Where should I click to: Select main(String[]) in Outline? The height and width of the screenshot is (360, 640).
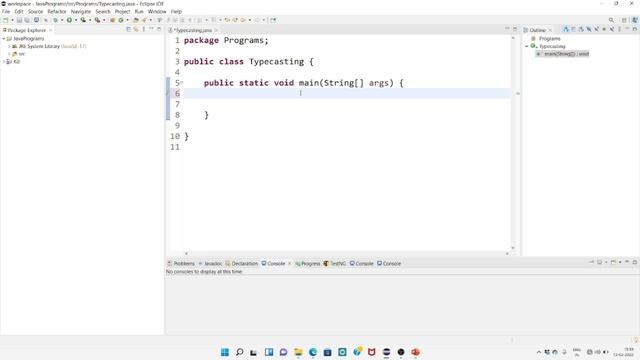coord(563,54)
